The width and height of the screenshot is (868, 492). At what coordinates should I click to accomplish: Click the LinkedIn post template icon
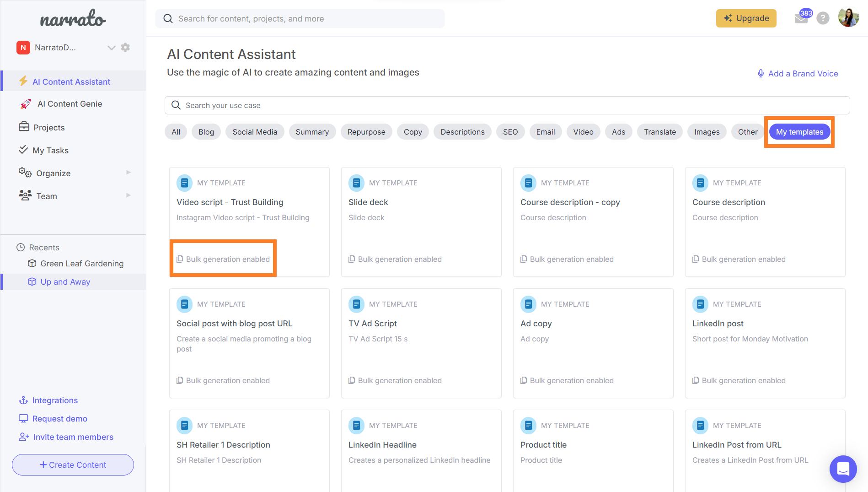click(x=700, y=304)
